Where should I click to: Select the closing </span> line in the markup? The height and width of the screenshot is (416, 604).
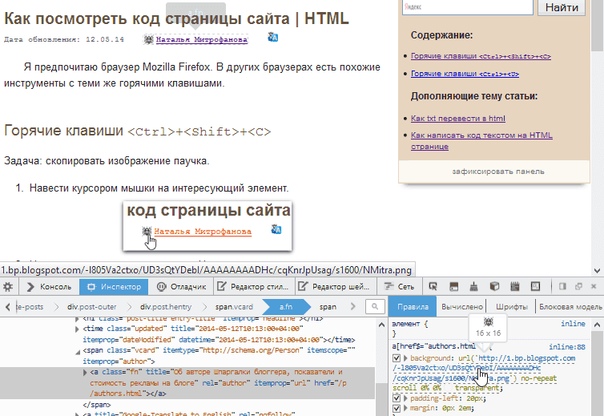[x=97, y=405]
